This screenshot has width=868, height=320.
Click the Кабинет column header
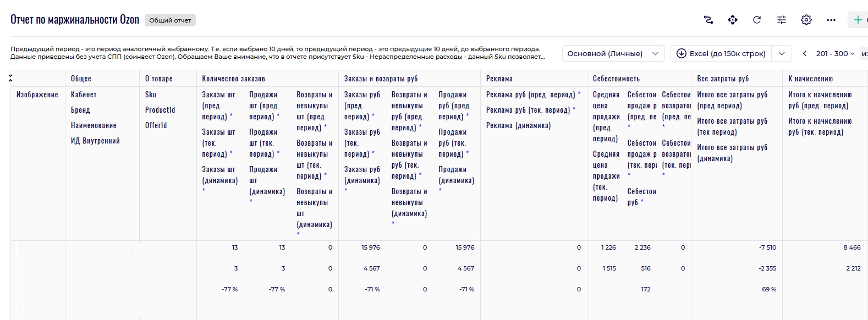84,95
